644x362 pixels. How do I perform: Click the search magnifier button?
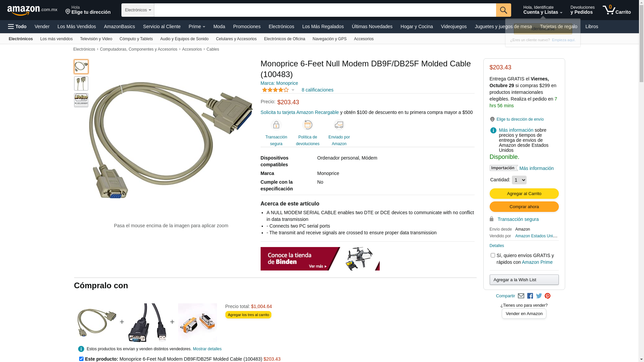503,10
